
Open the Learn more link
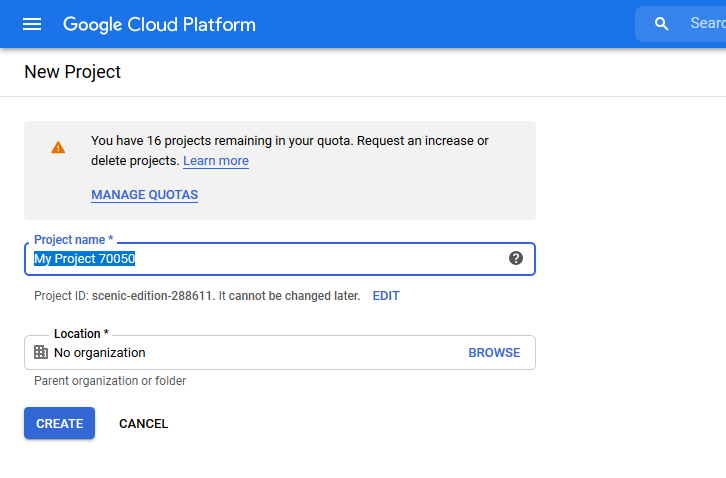click(216, 161)
